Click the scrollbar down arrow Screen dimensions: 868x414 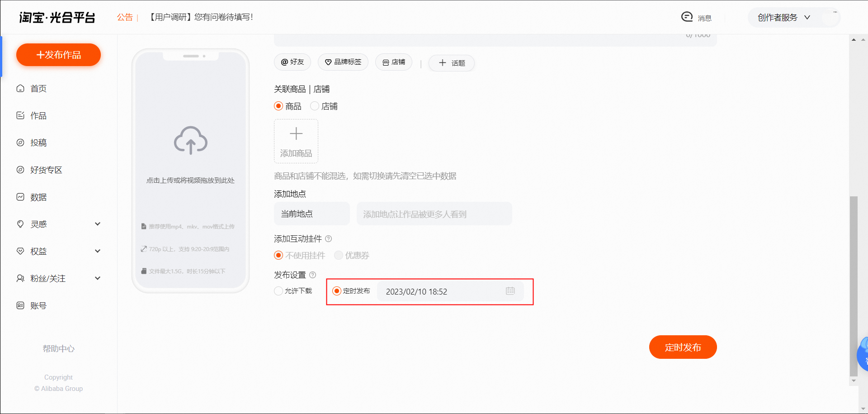854,381
